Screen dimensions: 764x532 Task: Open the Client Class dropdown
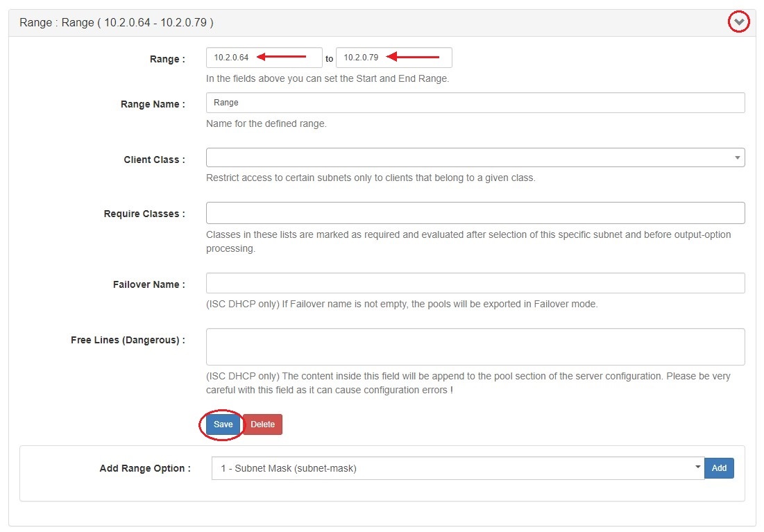click(475, 157)
